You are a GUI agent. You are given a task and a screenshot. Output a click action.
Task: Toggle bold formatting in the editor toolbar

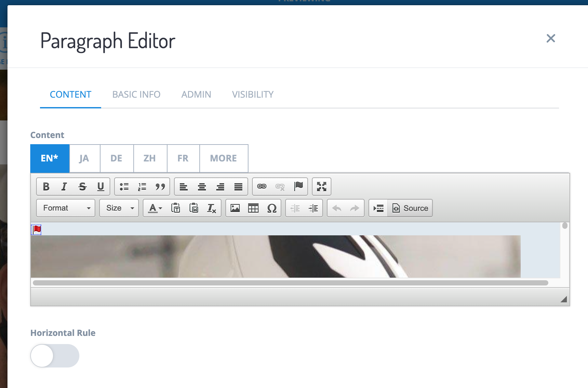[x=46, y=187]
